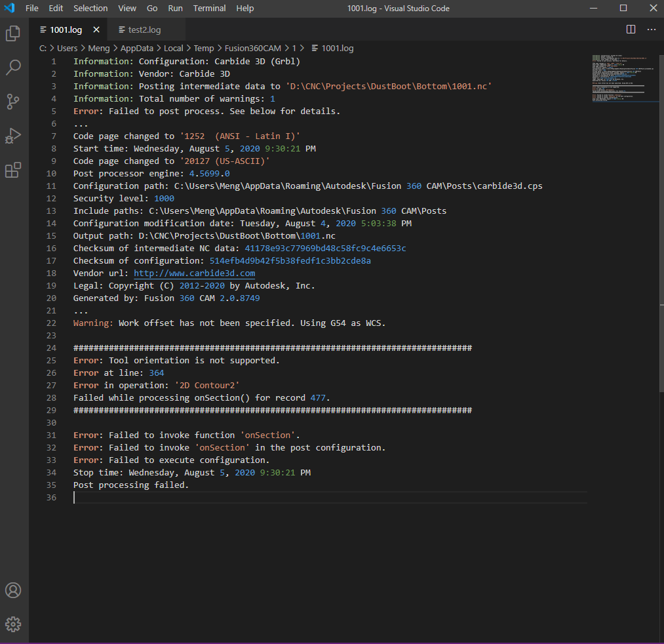Open the Manage gear settings icon

point(13,624)
